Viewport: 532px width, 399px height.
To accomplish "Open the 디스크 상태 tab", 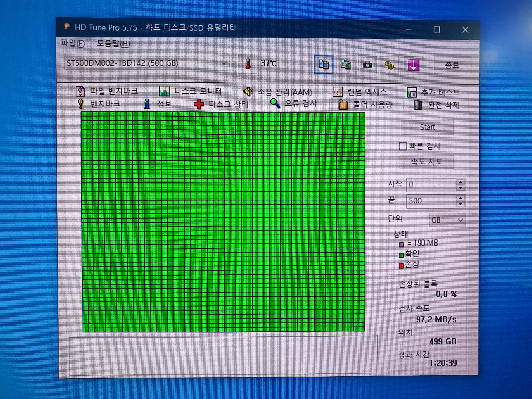I will point(221,104).
